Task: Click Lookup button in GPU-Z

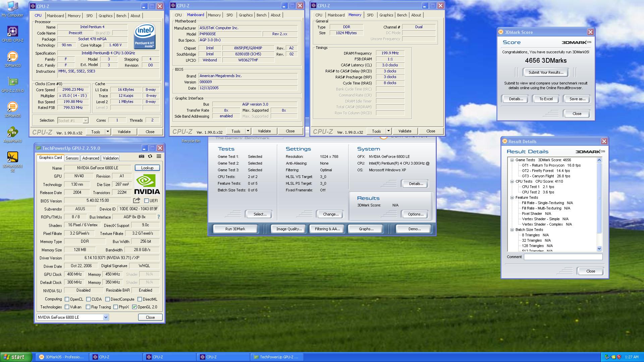Action: (x=147, y=168)
